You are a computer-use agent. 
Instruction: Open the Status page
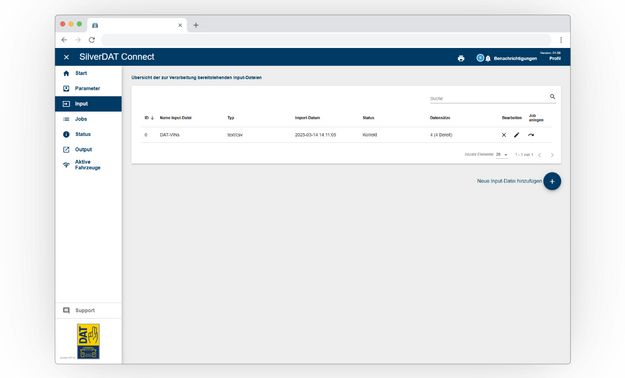88,134
